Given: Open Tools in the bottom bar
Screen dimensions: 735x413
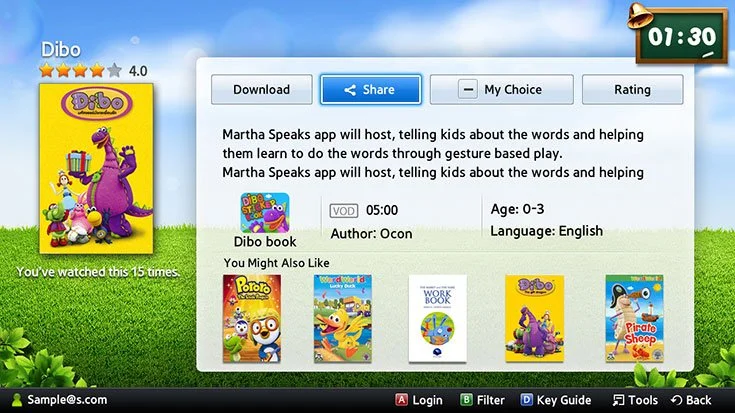Looking at the screenshot, I should point(643,400).
